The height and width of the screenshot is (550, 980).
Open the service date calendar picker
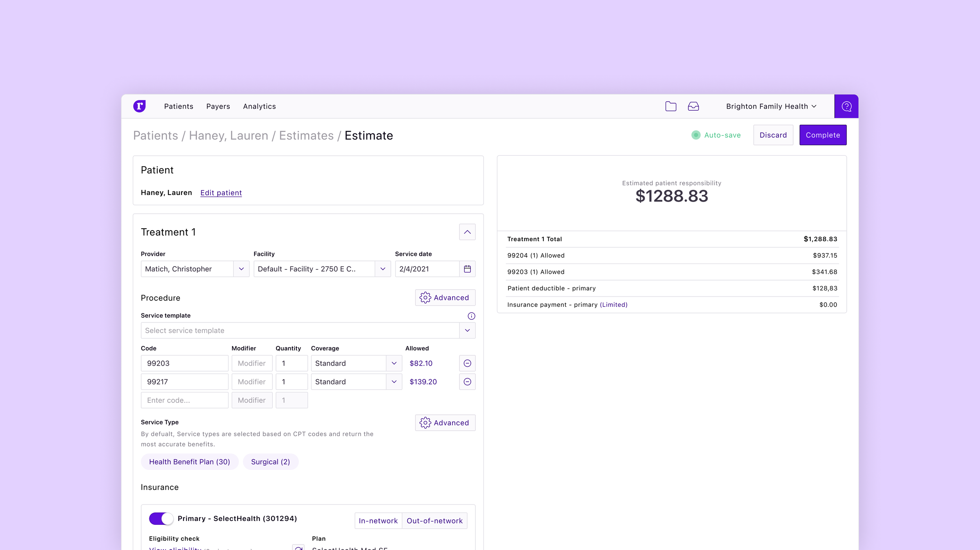pos(467,269)
